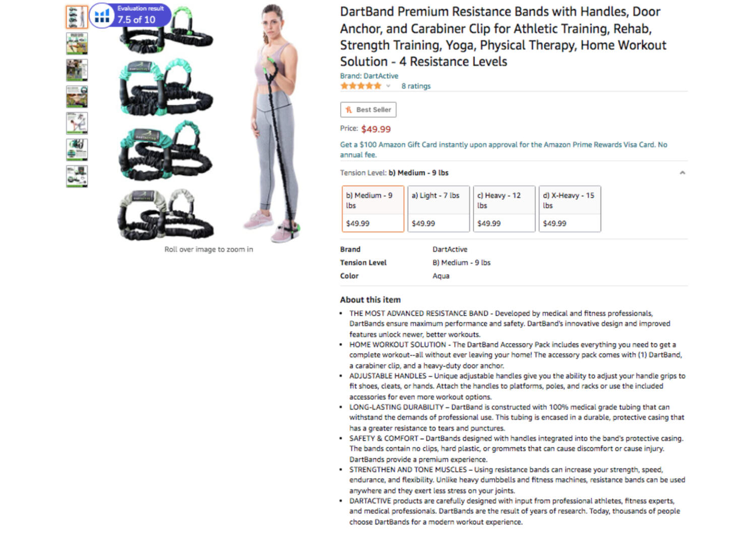
Task: Select the fourth product thumbnail
Action: [x=77, y=96]
